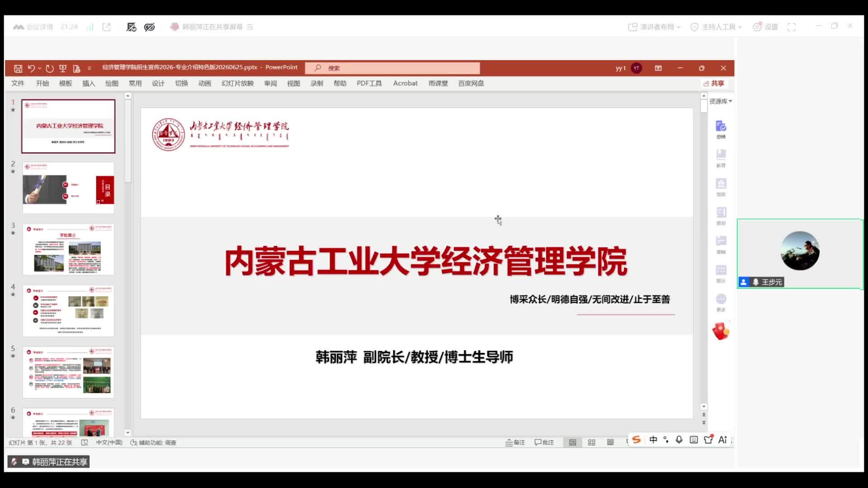Click the network signal bars icon
868x488 pixels.
click(90, 27)
